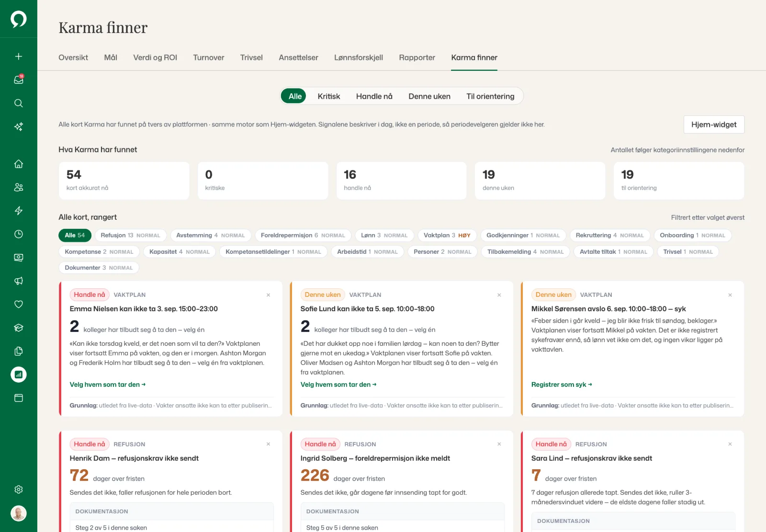The image size is (766, 532).
Task: Open the Rapporter tab
Action: pyautogui.click(x=417, y=57)
